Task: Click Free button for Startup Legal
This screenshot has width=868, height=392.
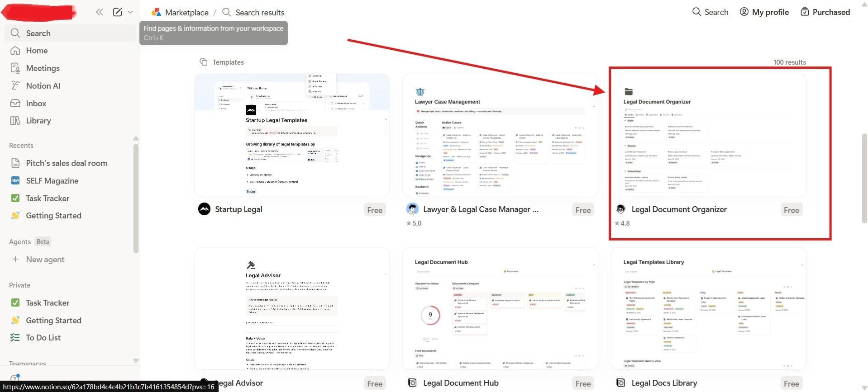Action: 375,210
